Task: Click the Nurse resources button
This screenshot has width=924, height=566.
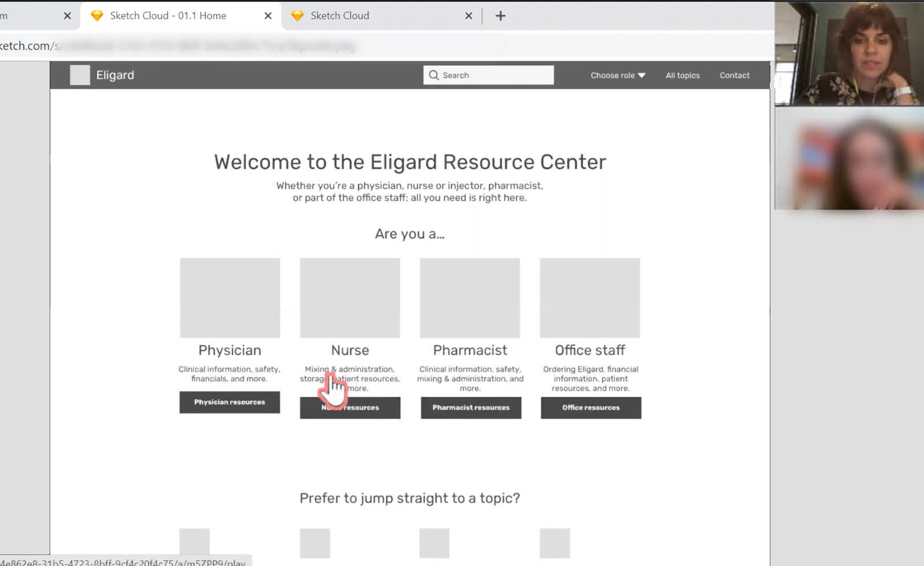Action: click(350, 408)
